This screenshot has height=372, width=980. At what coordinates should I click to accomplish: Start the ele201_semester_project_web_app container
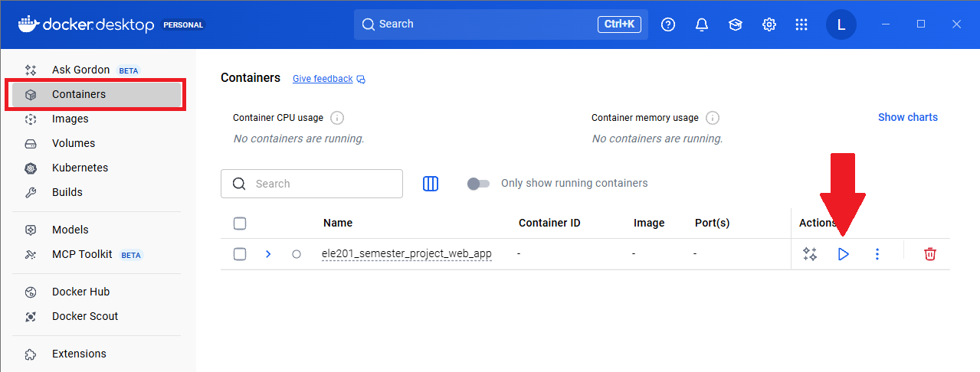coord(844,254)
